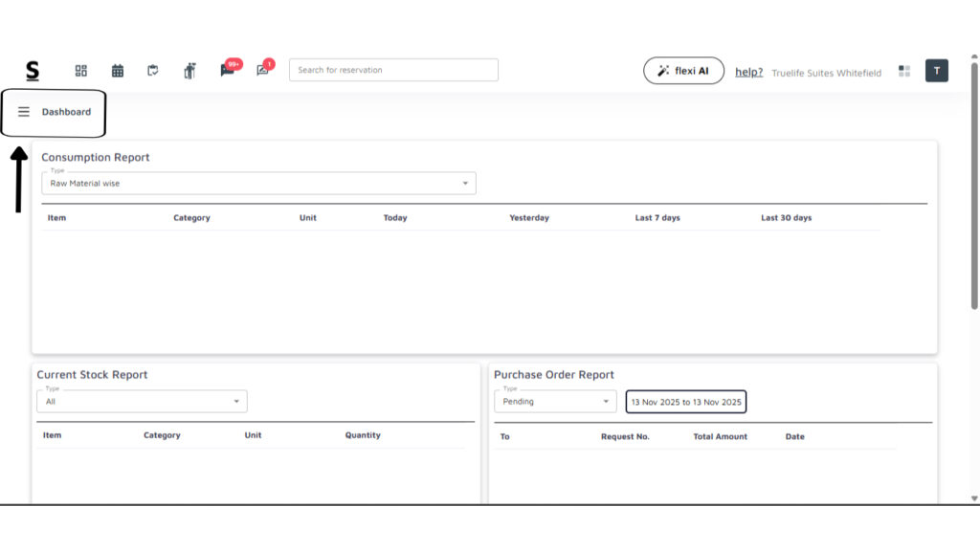Click the flexi AI button

pyautogui.click(x=683, y=71)
